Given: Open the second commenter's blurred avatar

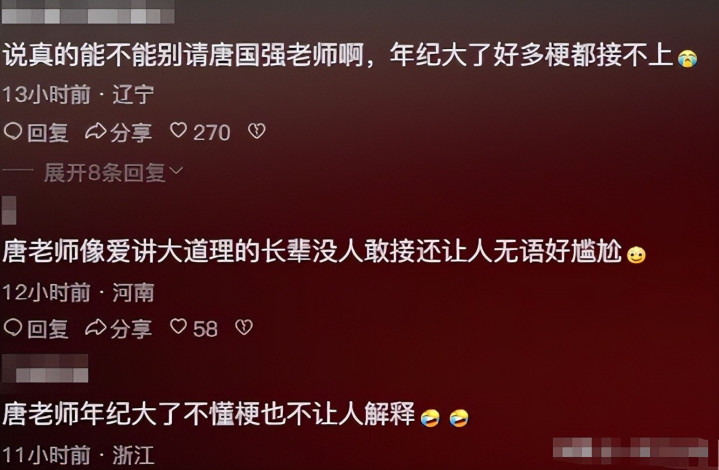Looking at the screenshot, I should point(9,210).
